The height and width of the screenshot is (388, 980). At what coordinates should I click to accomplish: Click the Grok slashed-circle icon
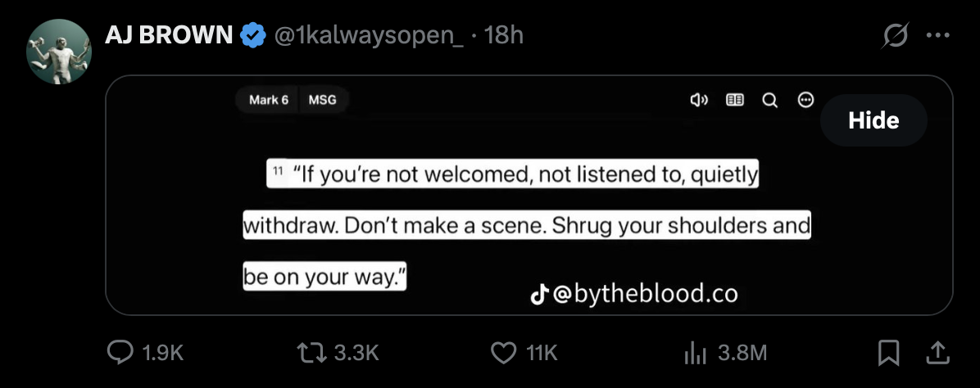(892, 36)
